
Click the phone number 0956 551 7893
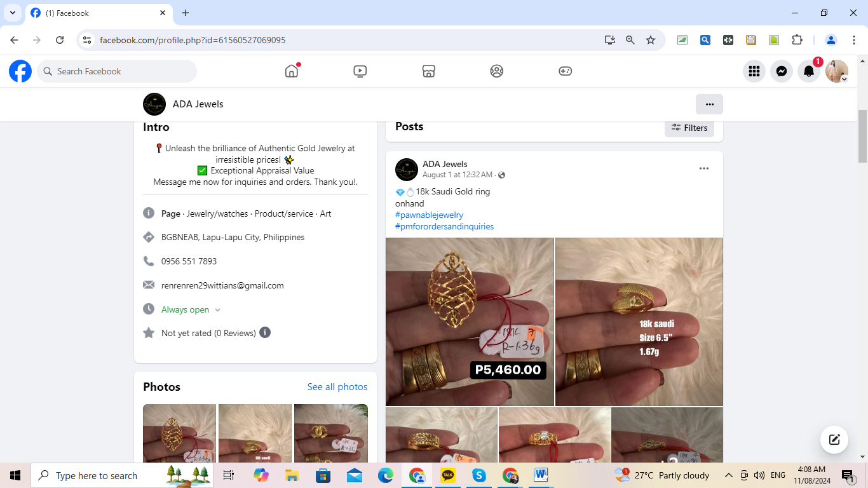pyautogui.click(x=189, y=261)
